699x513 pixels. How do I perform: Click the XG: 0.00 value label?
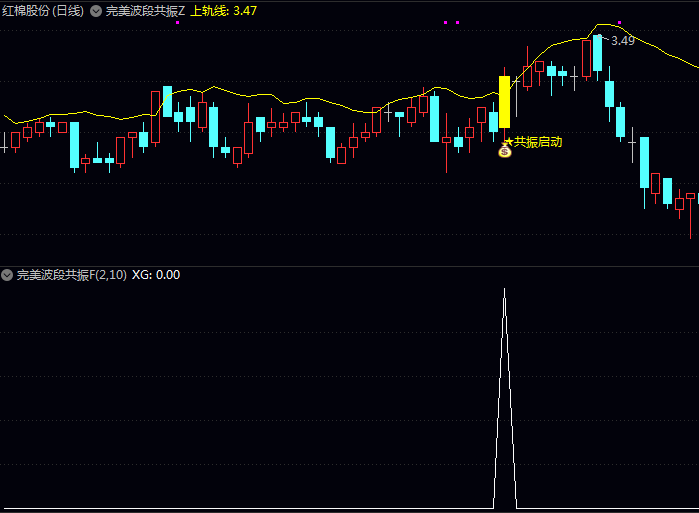pyautogui.click(x=156, y=275)
